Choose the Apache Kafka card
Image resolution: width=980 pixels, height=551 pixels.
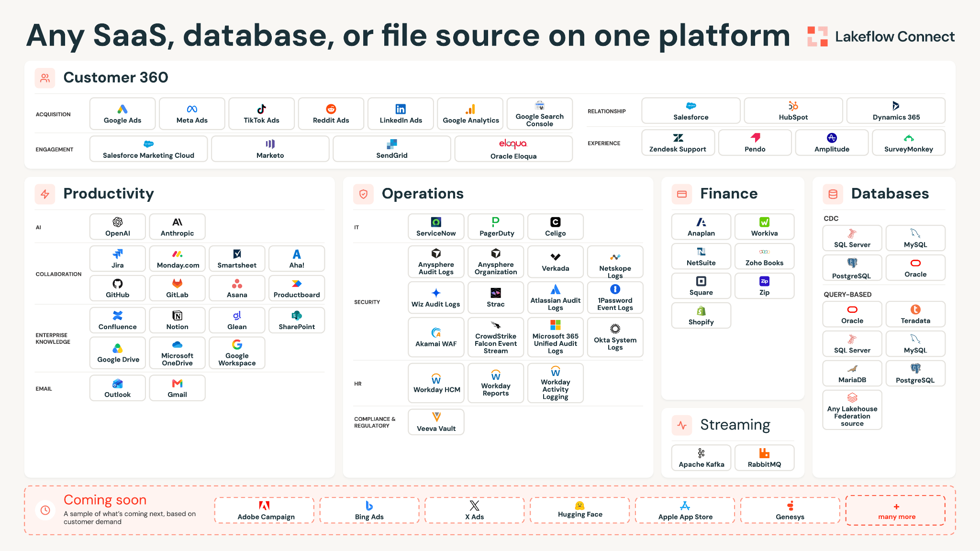tap(701, 458)
